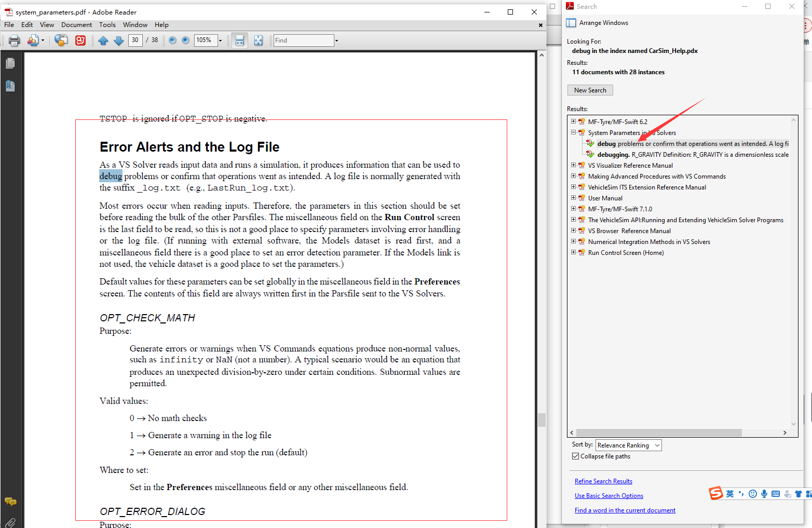
Task: Collapse the System Parameters in VS Solvers result
Action: 573,132
